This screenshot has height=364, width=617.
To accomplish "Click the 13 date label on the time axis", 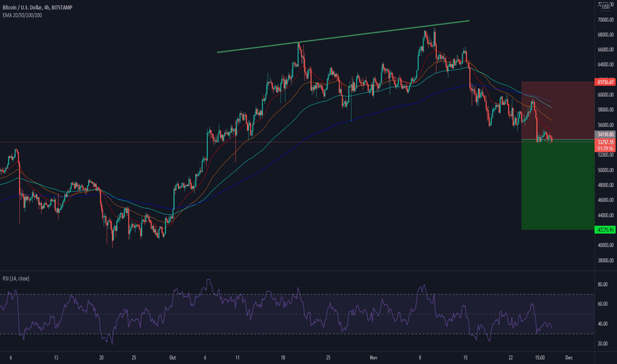I will pyautogui.click(x=56, y=357).
